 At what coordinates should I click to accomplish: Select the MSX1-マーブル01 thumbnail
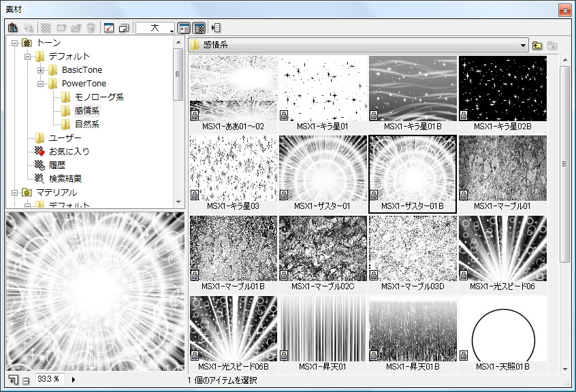click(502, 174)
